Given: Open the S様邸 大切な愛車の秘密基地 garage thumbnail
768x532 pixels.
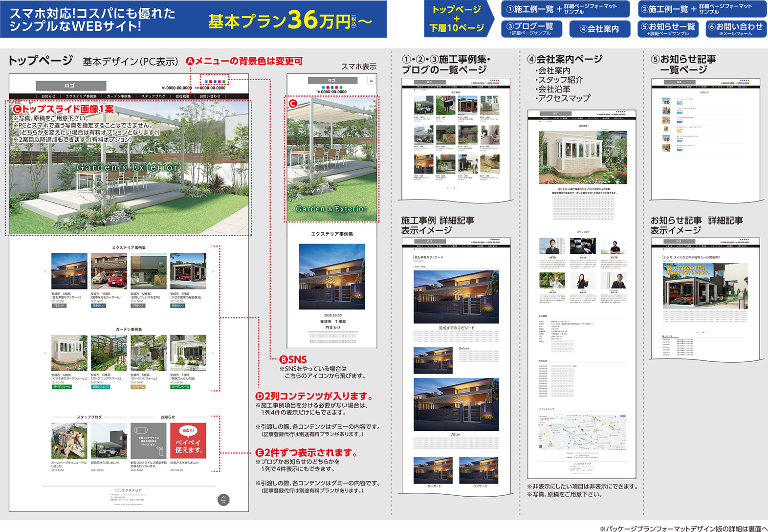Looking at the screenshot, I should 188,271.
